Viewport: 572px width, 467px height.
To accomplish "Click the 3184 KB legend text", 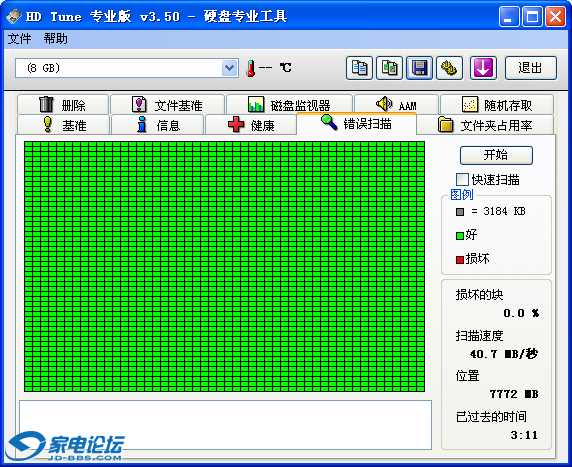I will 505,211.
